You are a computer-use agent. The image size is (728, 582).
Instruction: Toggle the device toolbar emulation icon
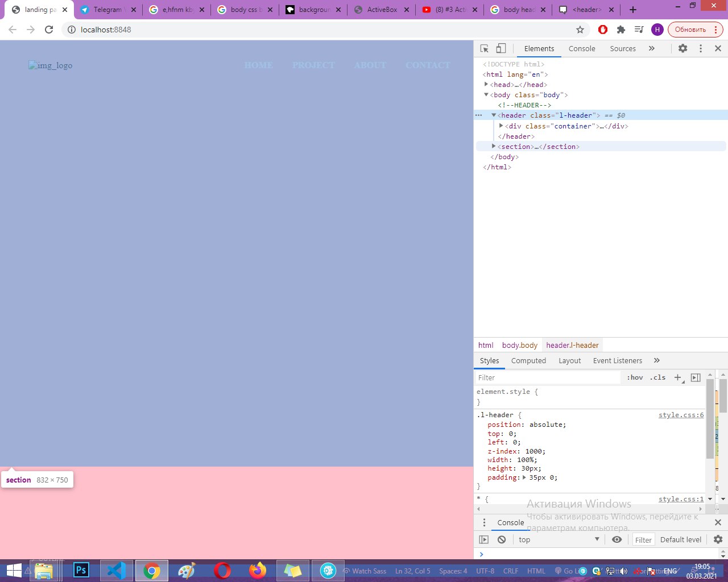pyautogui.click(x=501, y=49)
